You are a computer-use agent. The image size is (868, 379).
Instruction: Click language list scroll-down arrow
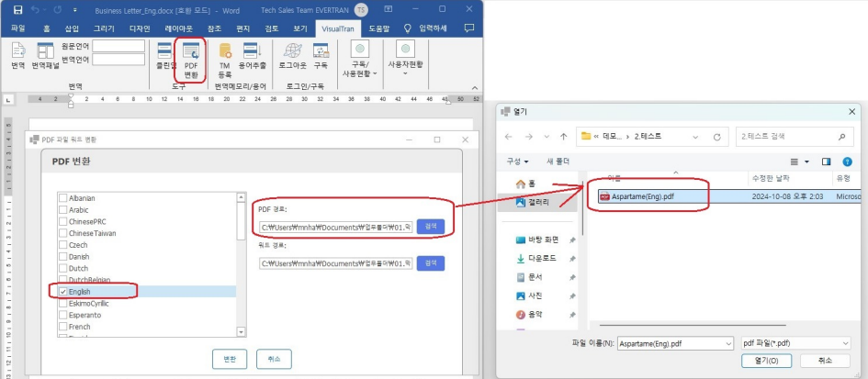241,331
